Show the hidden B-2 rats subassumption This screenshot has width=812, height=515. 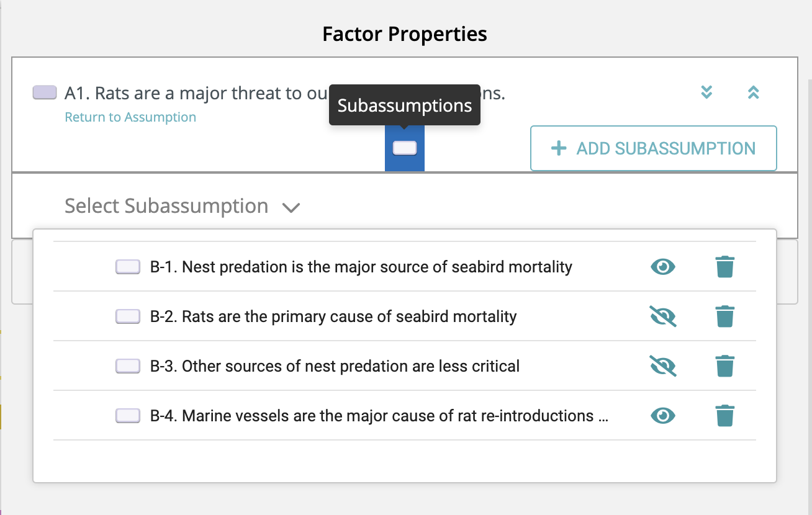point(663,316)
